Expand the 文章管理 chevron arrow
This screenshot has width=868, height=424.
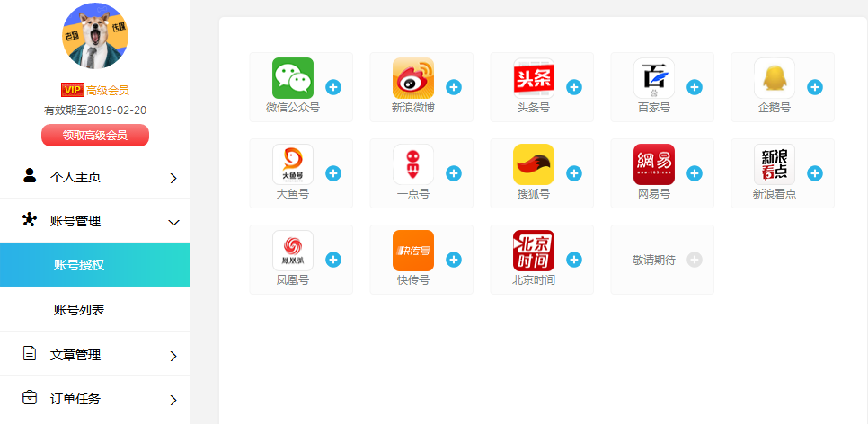(173, 356)
